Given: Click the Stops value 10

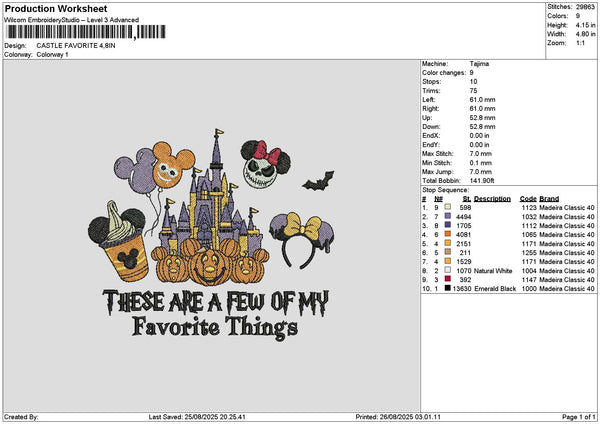Looking at the screenshot, I should [x=473, y=82].
